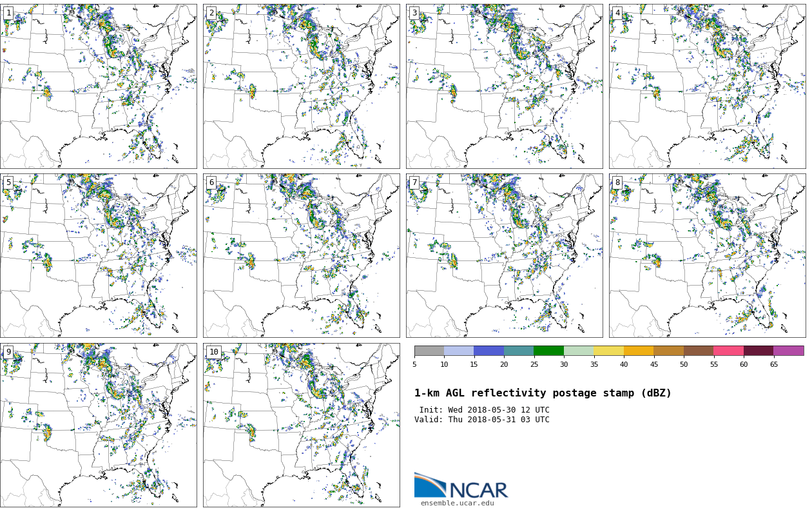812x508 pixels.
Task: Click the reflectivity postage stamp title
Action: (543, 393)
